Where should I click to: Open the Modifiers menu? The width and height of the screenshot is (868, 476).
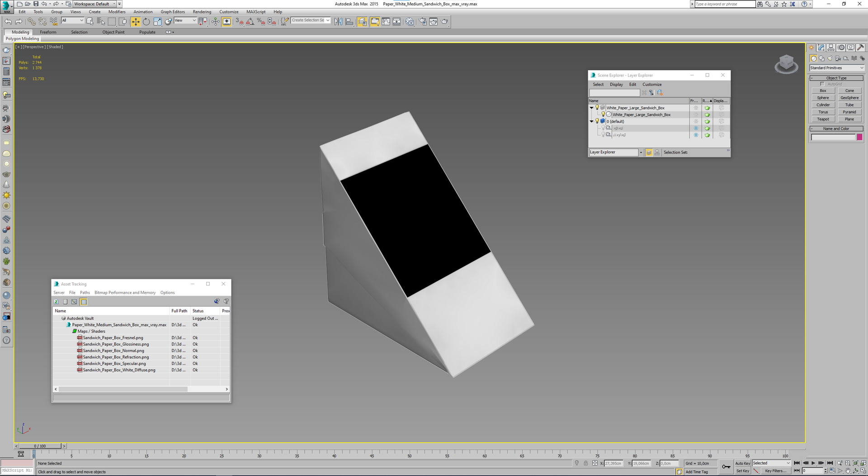(117, 12)
